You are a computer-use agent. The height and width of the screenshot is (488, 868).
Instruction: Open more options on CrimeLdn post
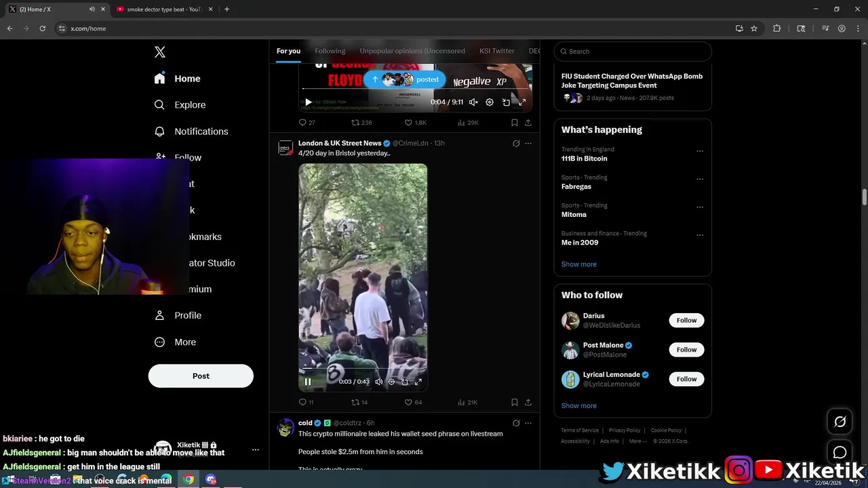pos(528,144)
